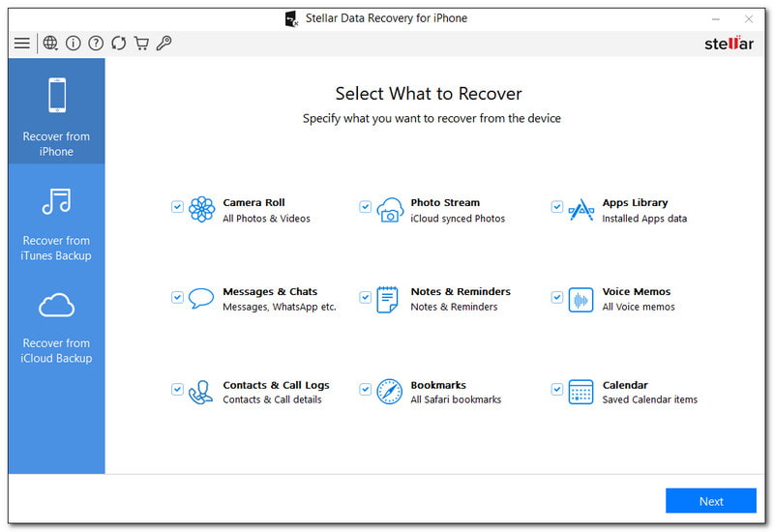The image size is (774, 532).
Task: Click the Voice Memos label
Action: 637,292
